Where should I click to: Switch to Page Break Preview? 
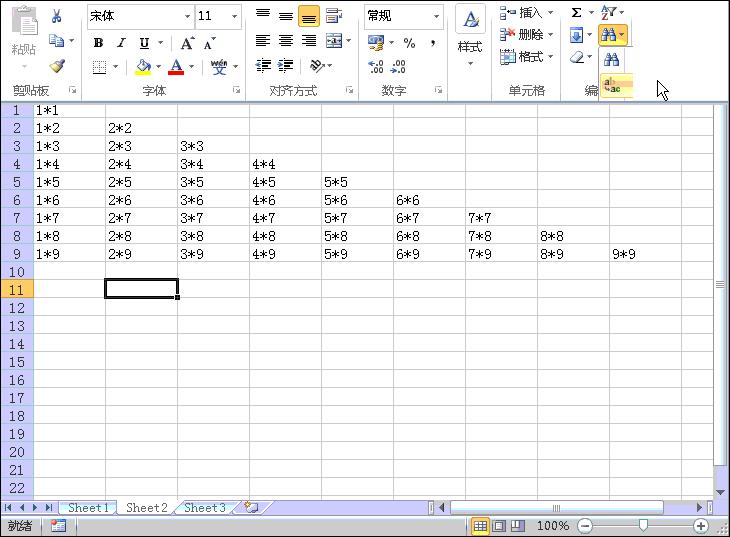[517, 526]
